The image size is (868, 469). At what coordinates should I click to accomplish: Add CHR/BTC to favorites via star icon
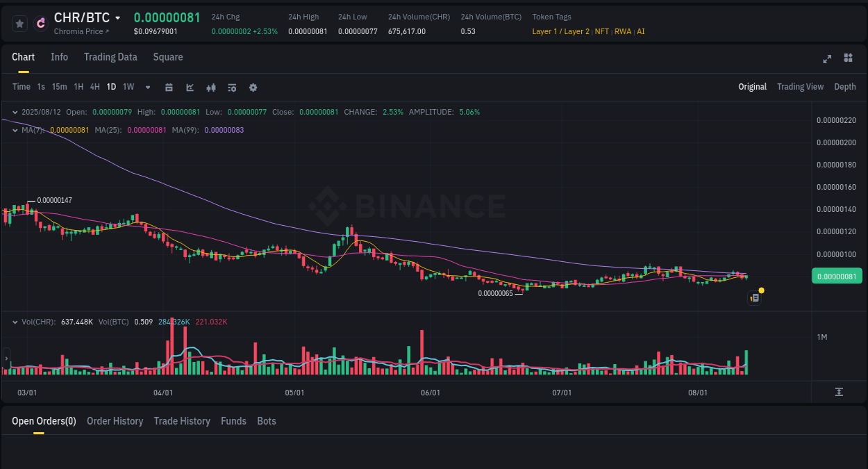19,23
